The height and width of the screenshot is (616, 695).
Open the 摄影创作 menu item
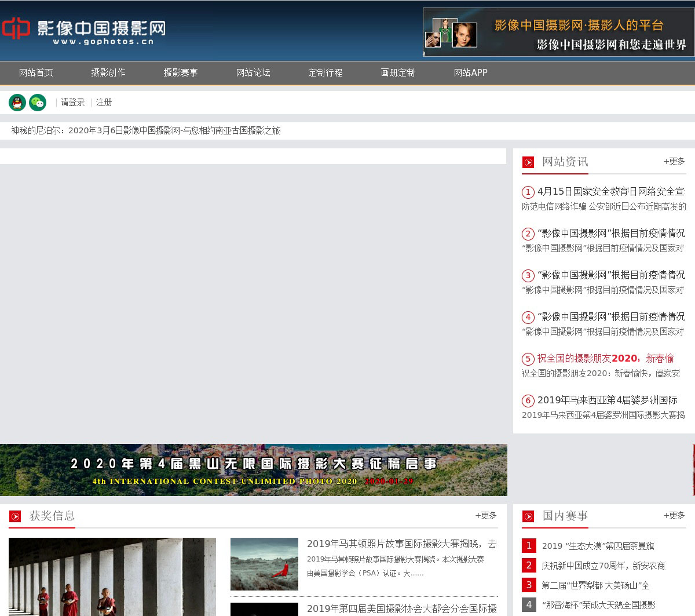[x=108, y=73]
